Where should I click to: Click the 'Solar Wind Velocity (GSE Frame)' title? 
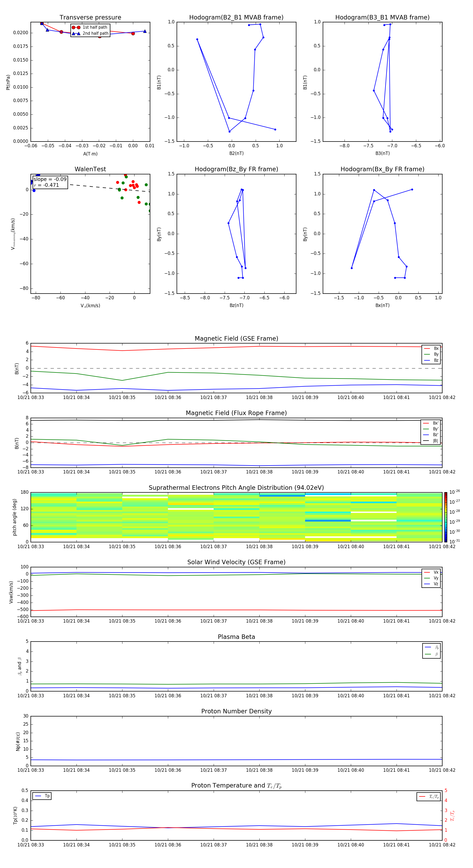(236, 562)
